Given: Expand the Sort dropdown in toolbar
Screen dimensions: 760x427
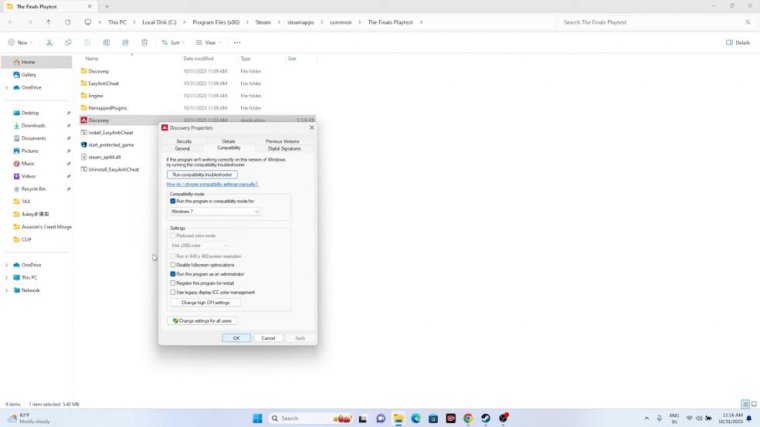Looking at the screenshot, I should point(172,43).
